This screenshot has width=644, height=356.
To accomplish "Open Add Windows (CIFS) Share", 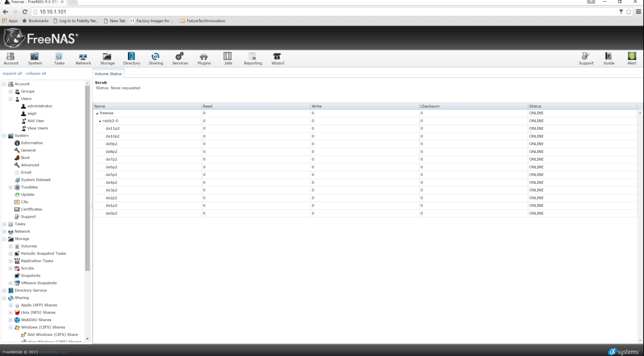I will click(x=49, y=335).
